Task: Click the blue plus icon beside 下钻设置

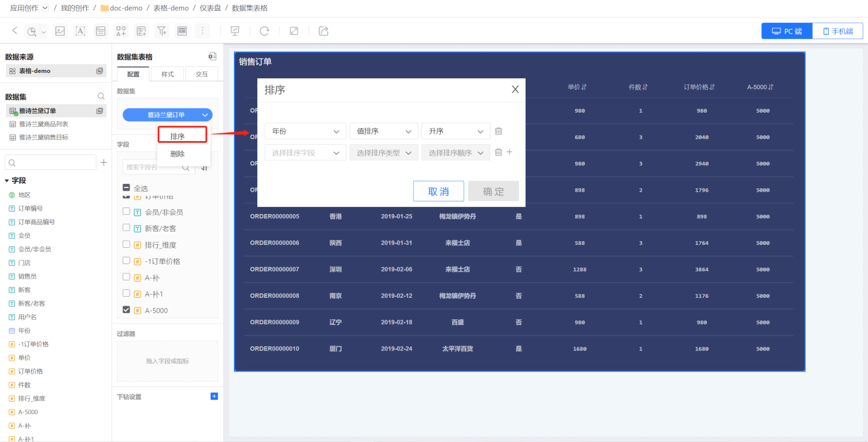Action: point(214,396)
